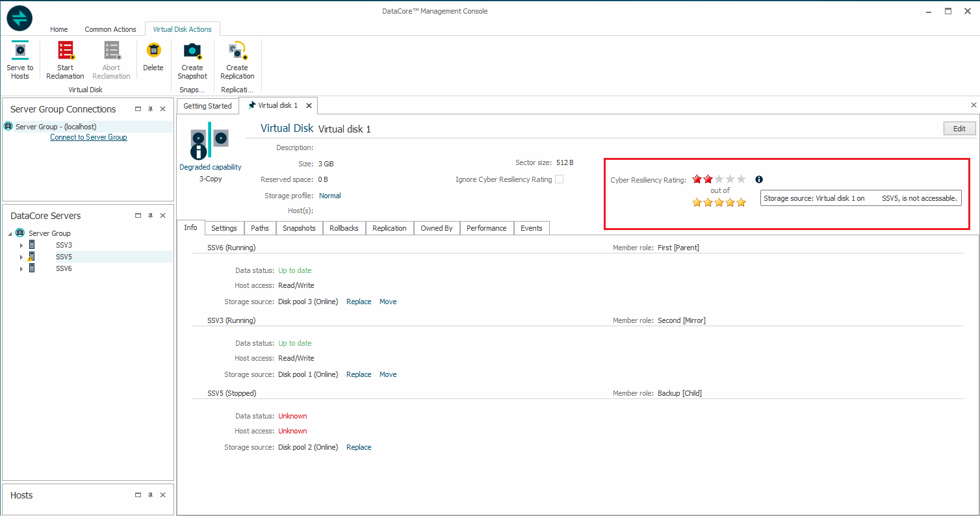Screen dimensions: 980x516
Task: Pin the Server Group Connections panel
Action: [150, 109]
